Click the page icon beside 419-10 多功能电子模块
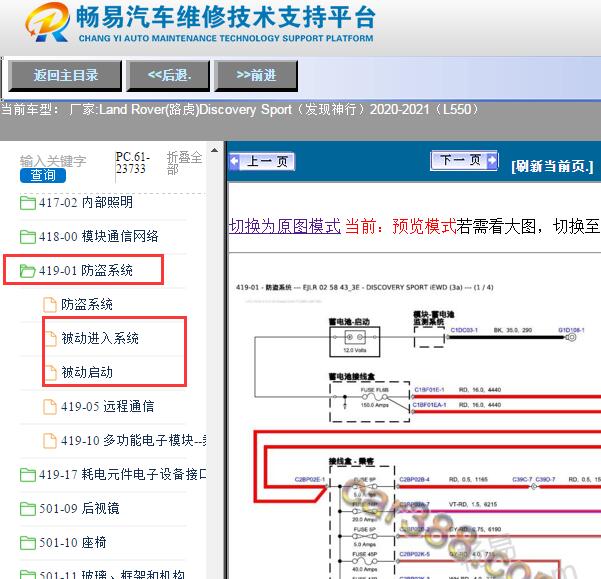The height and width of the screenshot is (579, 601). (49, 441)
